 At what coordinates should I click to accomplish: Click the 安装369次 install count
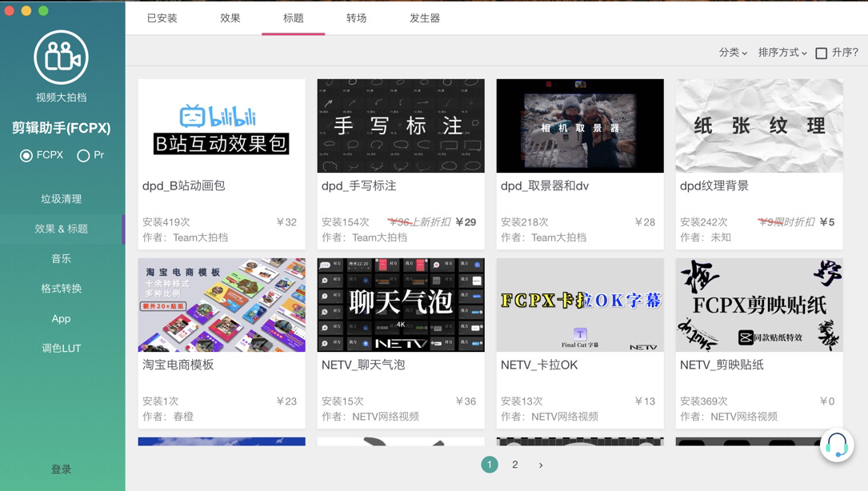click(703, 401)
